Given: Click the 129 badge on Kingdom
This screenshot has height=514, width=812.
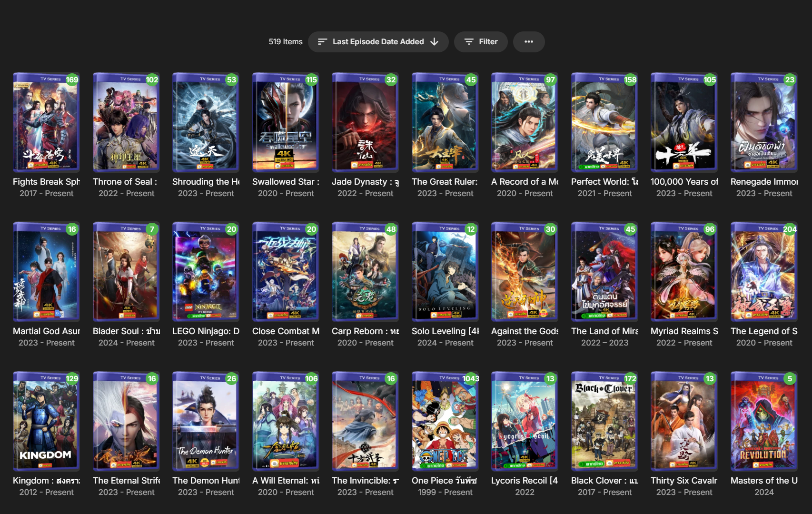Looking at the screenshot, I should (x=72, y=379).
